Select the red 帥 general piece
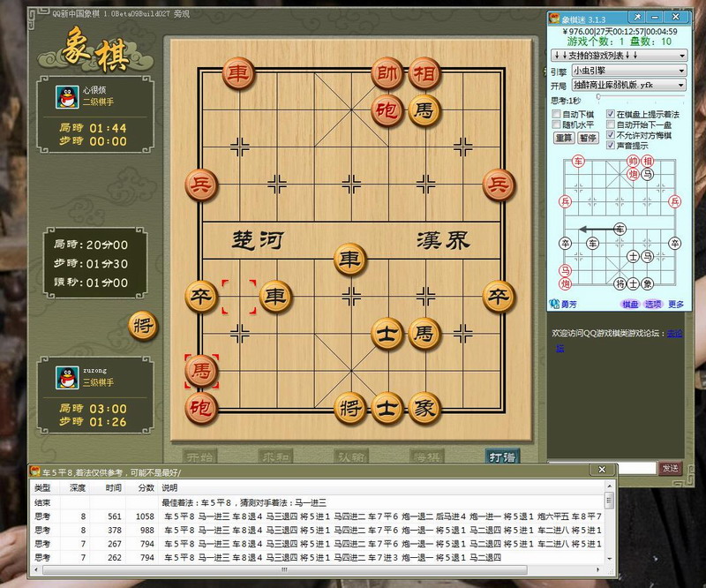The height and width of the screenshot is (588, 706). [x=387, y=73]
